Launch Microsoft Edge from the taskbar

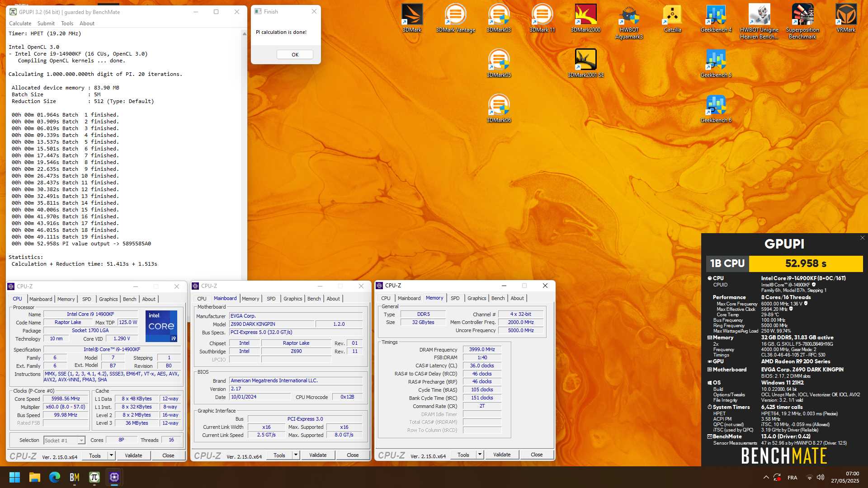coord(55,477)
